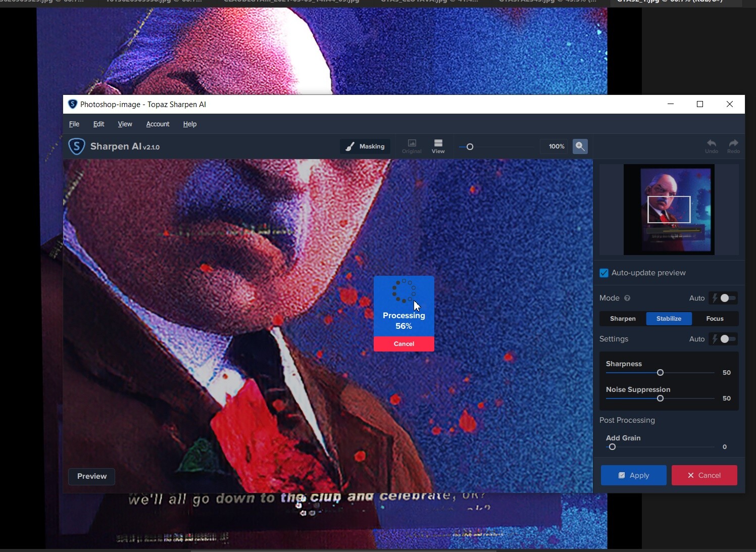Maximize the Topaz Sharpen AI window
The height and width of the screenshot is (552, 756).
[700, 104]
